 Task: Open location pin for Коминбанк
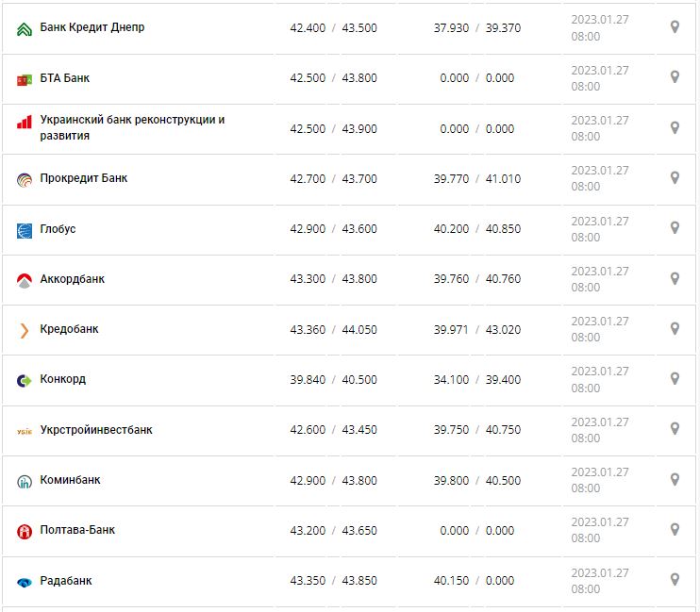(675, 480)
